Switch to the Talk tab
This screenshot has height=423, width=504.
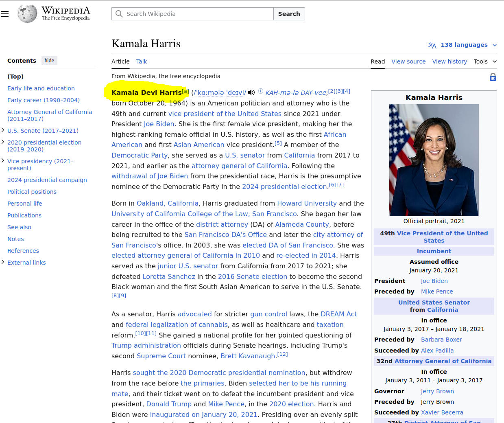142,61
